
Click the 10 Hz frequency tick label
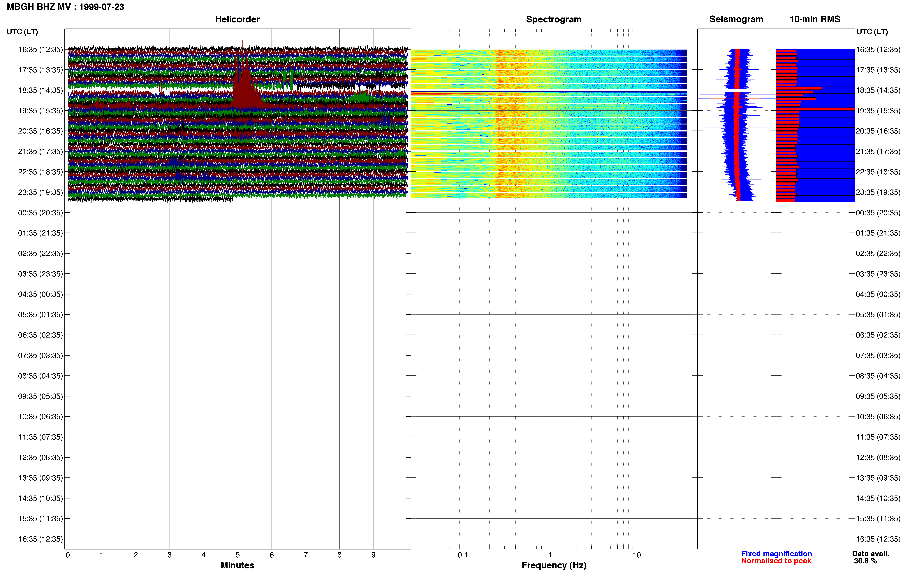[x=637, y=555]
